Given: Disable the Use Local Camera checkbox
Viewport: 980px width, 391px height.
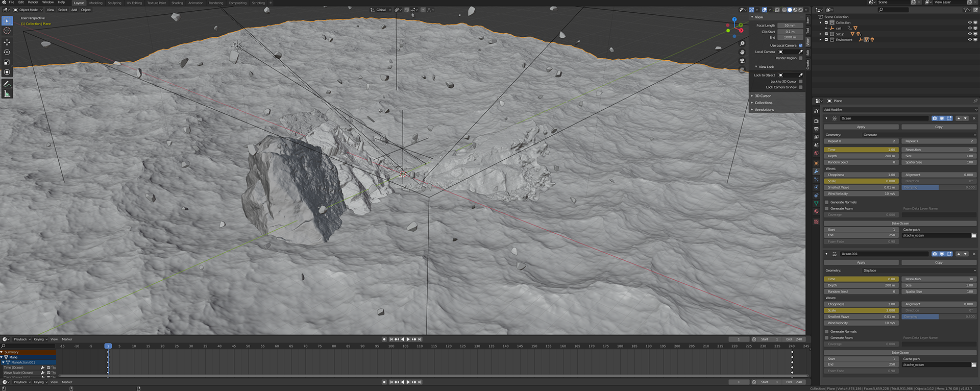Looking at the screenshot, I should pos(800,45).
